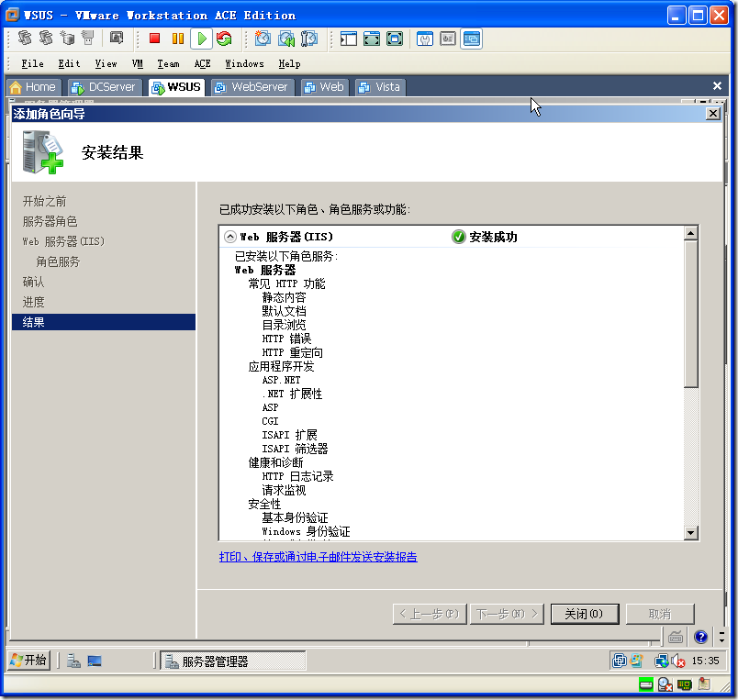The width and height of the screenshot is (738, 700).
Task: Click the highlighted console view icon
Action: (471, 39)
